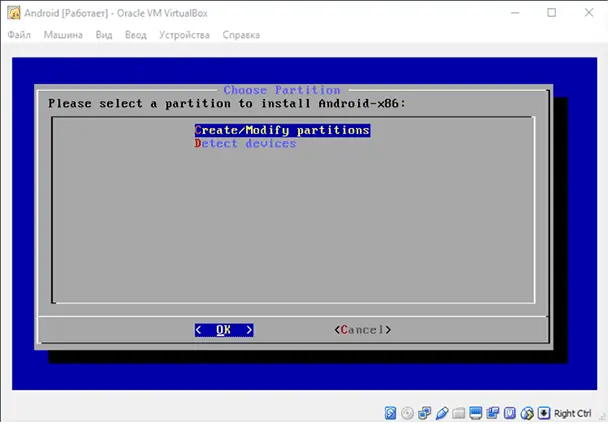This screenshot has height=424, width=610.
Task: Open the Ввод menu
Action: [136, 35]
